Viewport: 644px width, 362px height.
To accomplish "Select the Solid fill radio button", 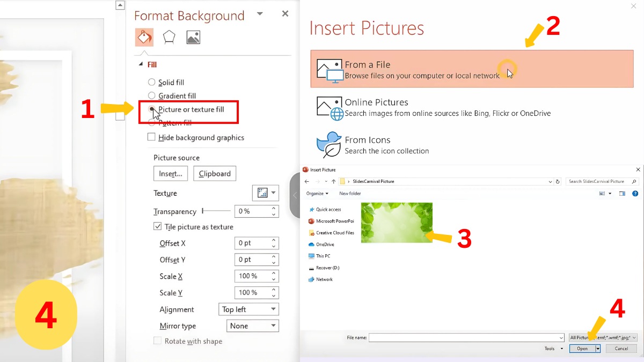I will pyautogui.click(x=151, y=83).
